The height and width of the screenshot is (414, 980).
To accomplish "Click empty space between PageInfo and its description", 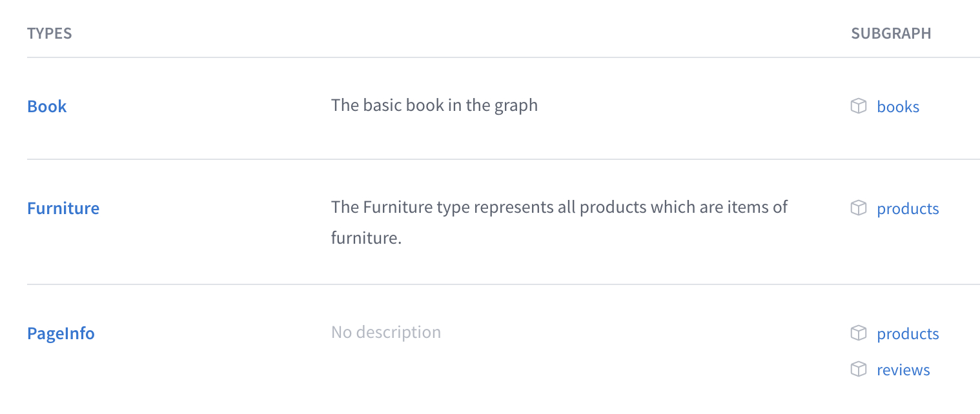I will [213, 333].
